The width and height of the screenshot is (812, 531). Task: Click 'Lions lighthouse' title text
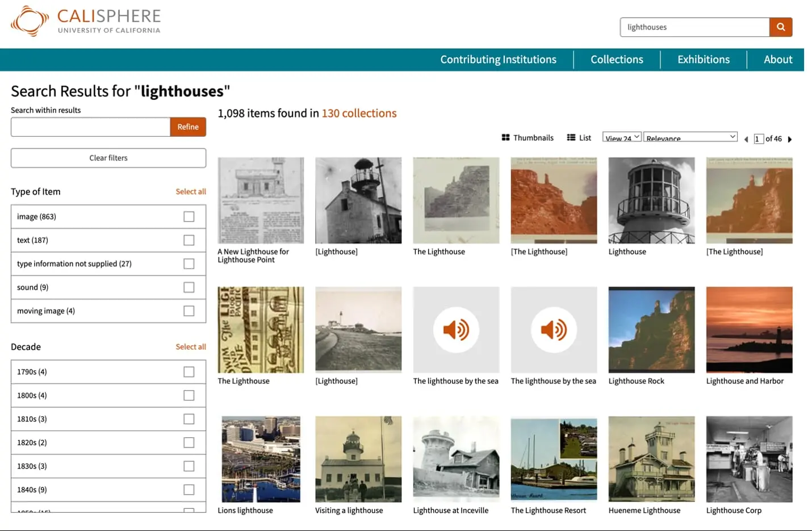245,511
